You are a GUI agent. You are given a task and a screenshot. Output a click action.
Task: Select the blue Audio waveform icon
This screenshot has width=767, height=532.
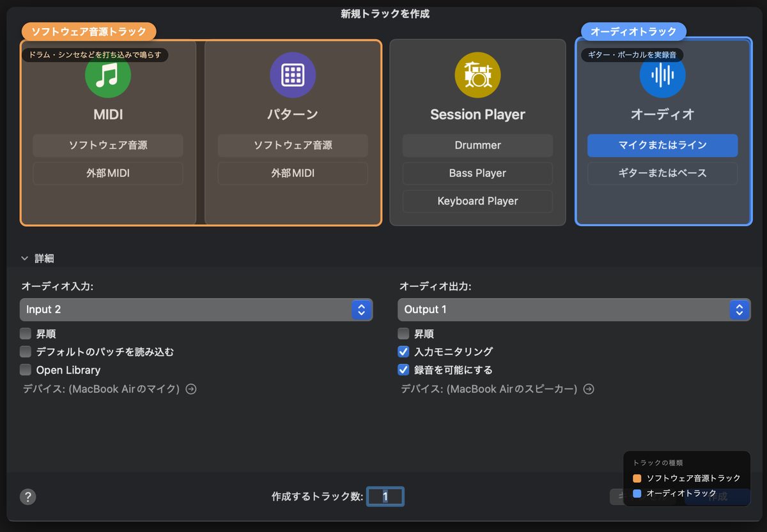click(662, 75)
